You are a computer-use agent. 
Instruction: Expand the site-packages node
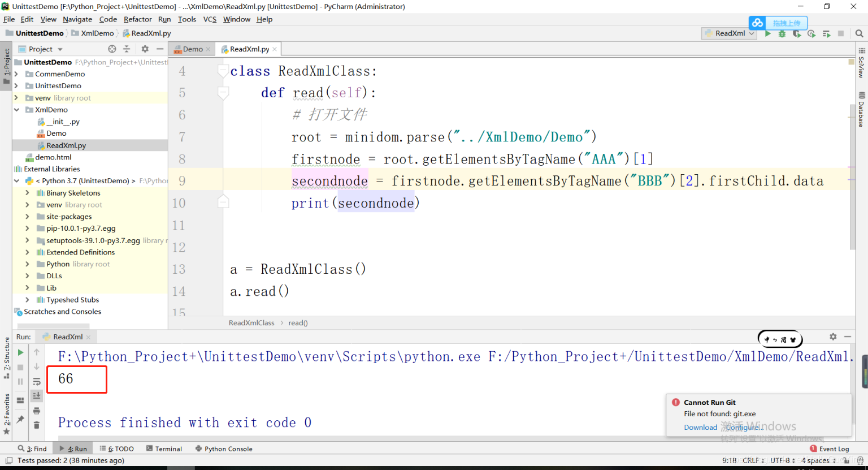tap(27, 216)
